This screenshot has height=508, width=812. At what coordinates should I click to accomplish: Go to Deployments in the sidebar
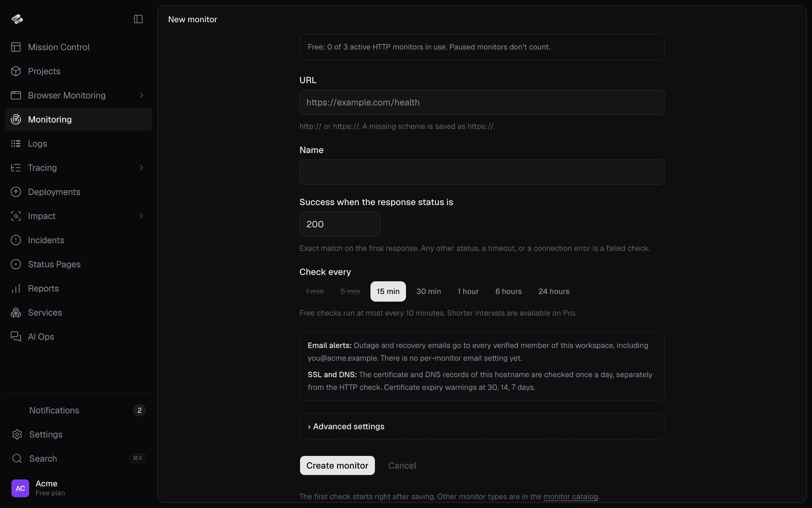pos(79,192)
